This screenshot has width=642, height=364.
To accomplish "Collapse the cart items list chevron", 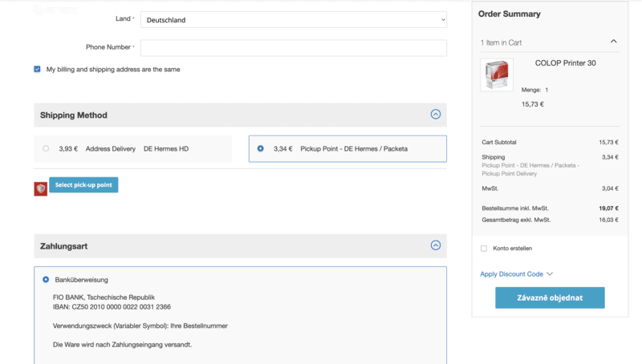I will [614, 42].
